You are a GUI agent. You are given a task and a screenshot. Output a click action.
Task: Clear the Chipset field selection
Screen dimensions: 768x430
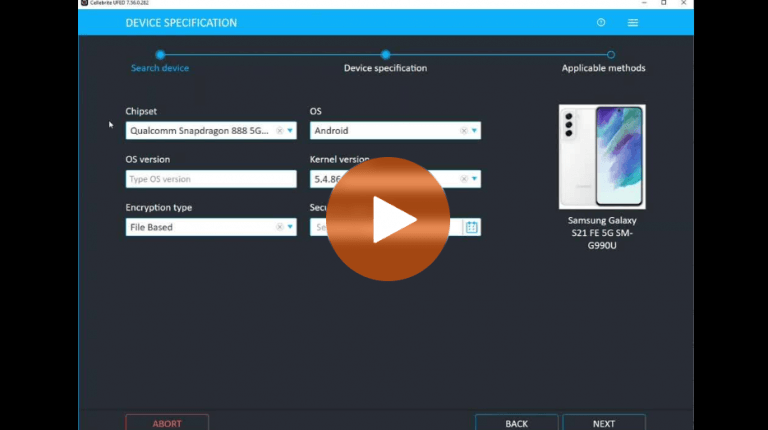tap(280, 131)
